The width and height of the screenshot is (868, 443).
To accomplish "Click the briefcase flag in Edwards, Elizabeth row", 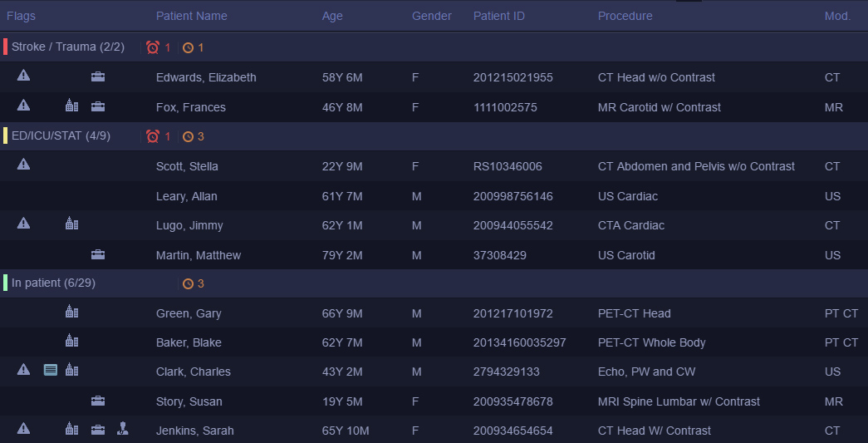I will pos(98,77).
